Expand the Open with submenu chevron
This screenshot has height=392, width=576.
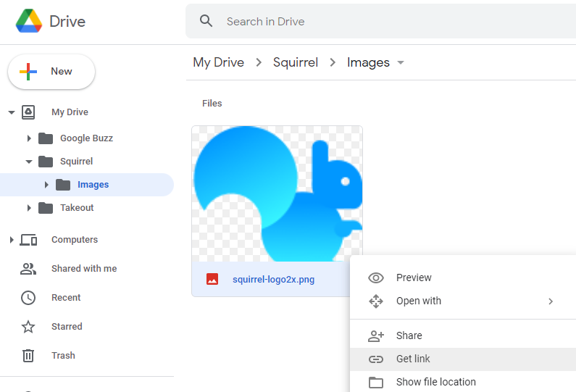pyautogui.click(x=551, y=301)
